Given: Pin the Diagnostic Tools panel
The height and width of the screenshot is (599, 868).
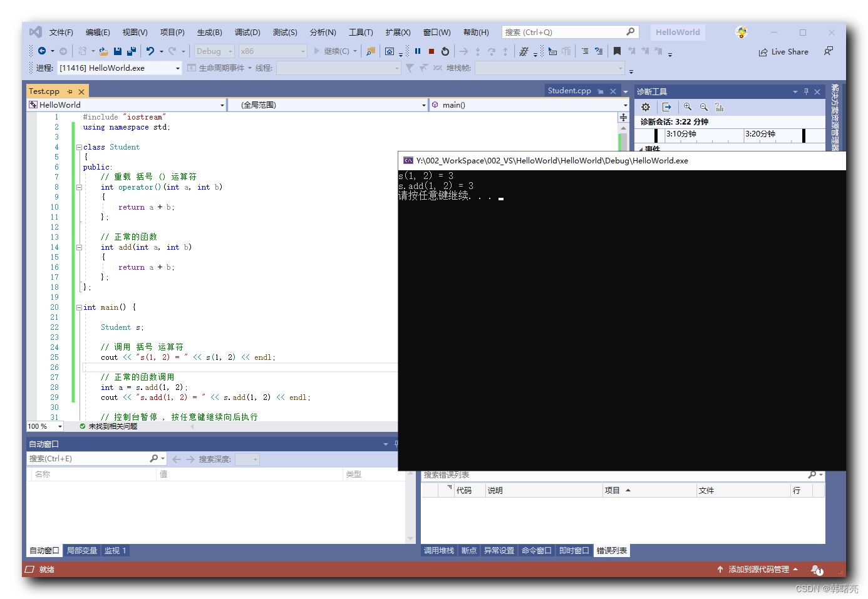Looking at the screenshot, I should pos(806,91).
